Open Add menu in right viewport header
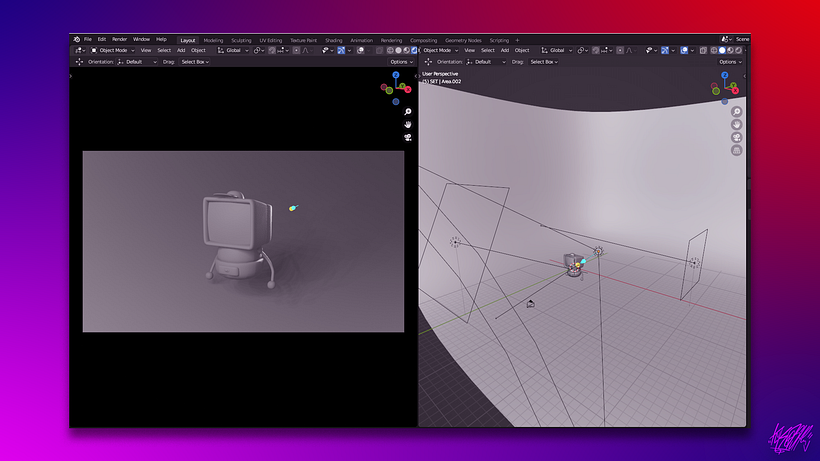This screenshot has width=820, height=461. pos(505,50)
